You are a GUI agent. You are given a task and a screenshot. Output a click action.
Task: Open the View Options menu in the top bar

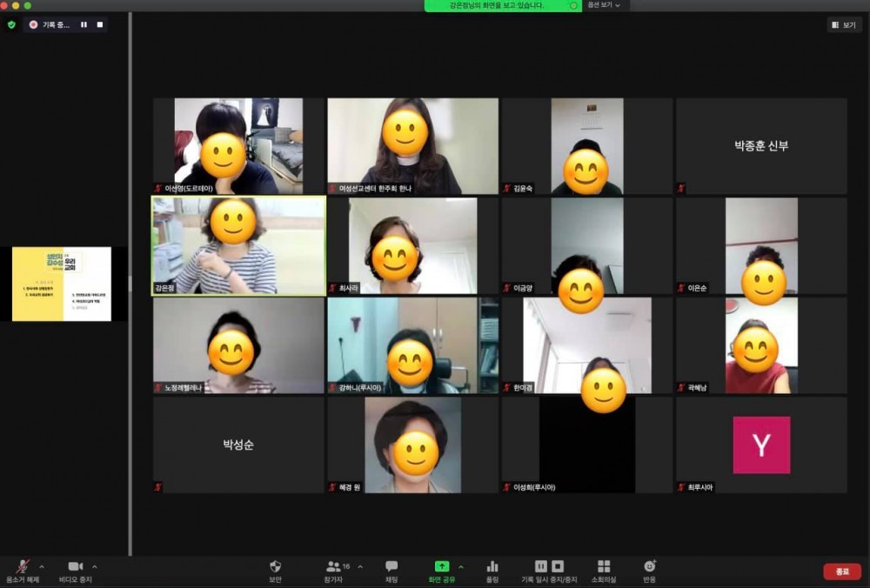[604, 5]
